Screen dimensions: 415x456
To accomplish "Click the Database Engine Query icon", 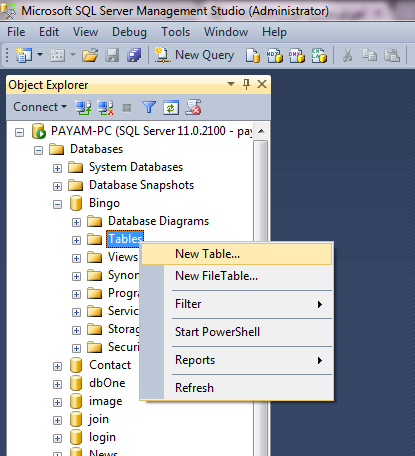I will coord(253,55).
